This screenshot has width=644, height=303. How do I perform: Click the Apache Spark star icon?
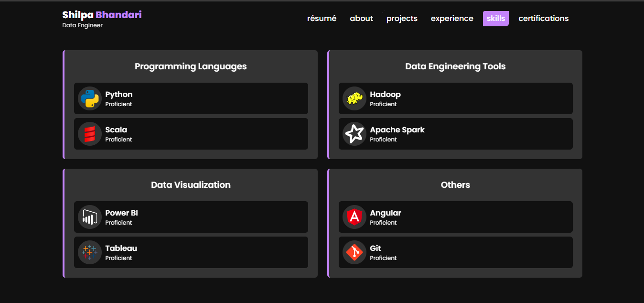coord(354,134)
